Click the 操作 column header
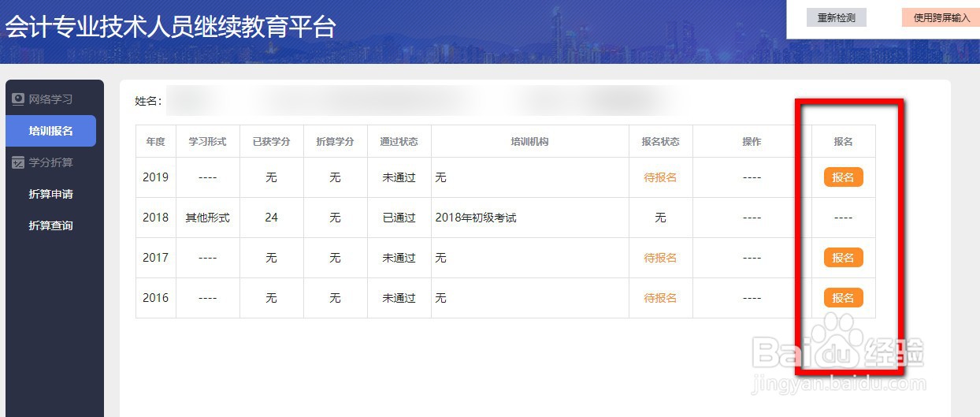 (x=752, y=142)
